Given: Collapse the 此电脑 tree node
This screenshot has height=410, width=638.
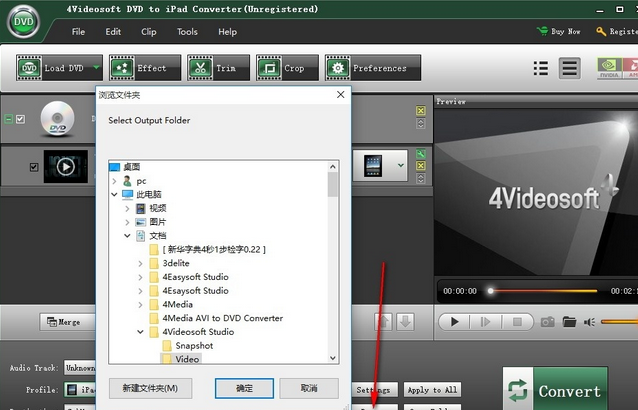Looking at the screenshot, I should [115, 194].
